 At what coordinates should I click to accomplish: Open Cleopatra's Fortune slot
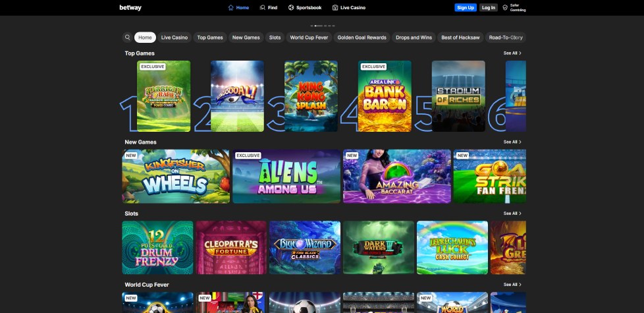click(x=231, y=247)
